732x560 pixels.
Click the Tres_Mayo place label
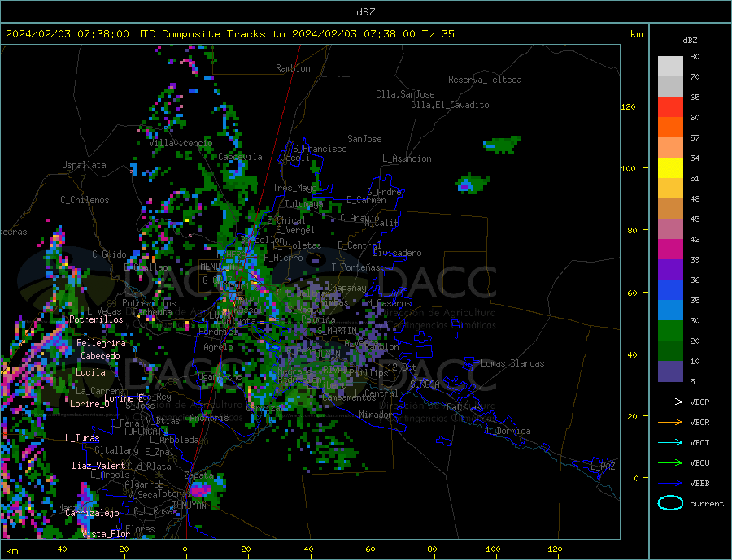point(295,188)
